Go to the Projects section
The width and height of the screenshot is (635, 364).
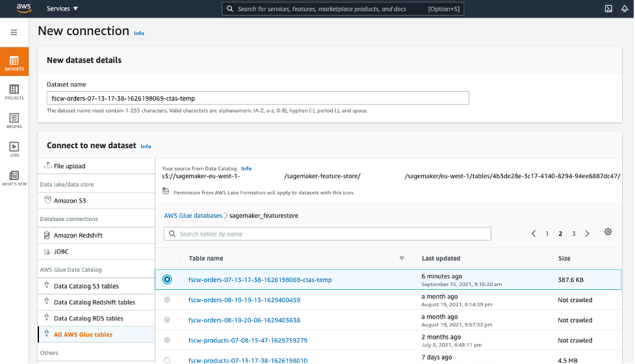pyautogui.click(x=14, y=92)
